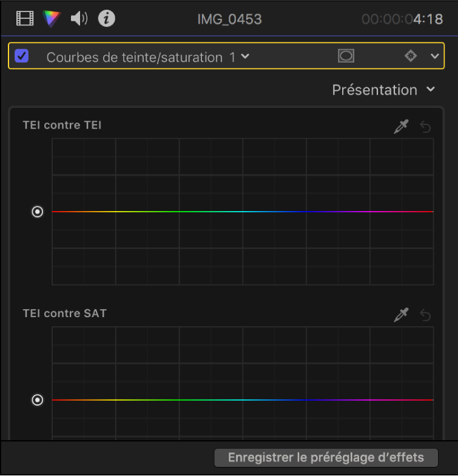Open the Video inspector filmstrip icon
The image size is (458, 476).
25,19
